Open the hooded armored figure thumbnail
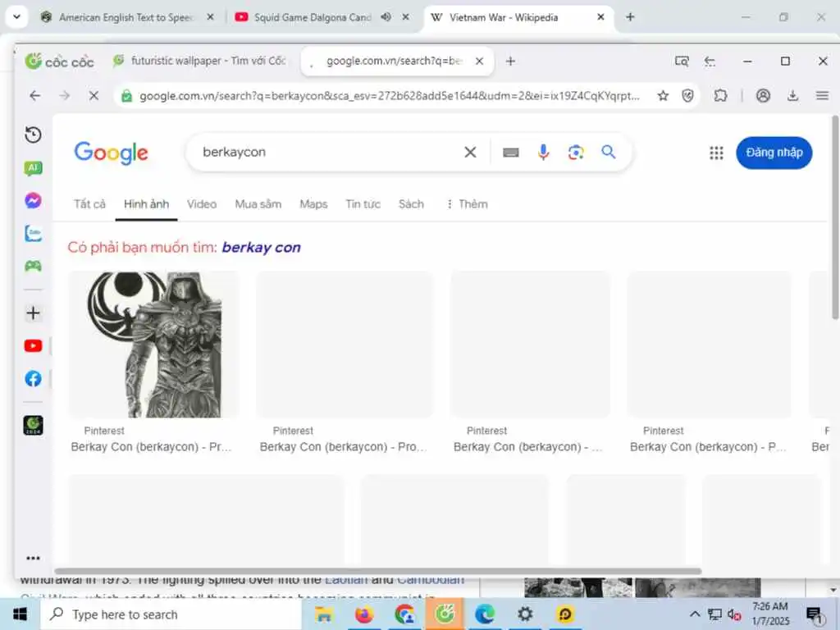 153,345
